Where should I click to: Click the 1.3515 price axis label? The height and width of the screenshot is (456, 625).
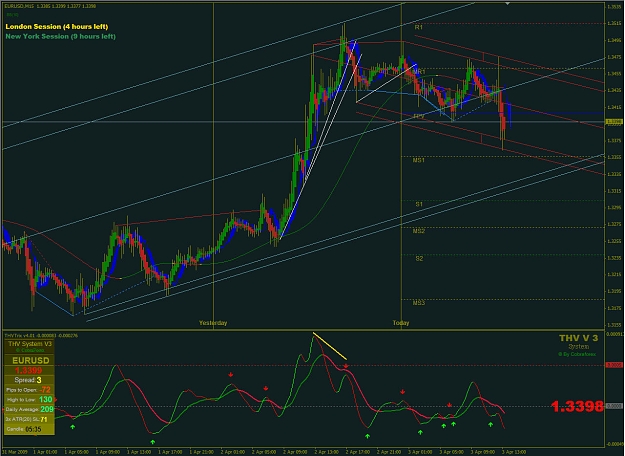click(614, 24)
